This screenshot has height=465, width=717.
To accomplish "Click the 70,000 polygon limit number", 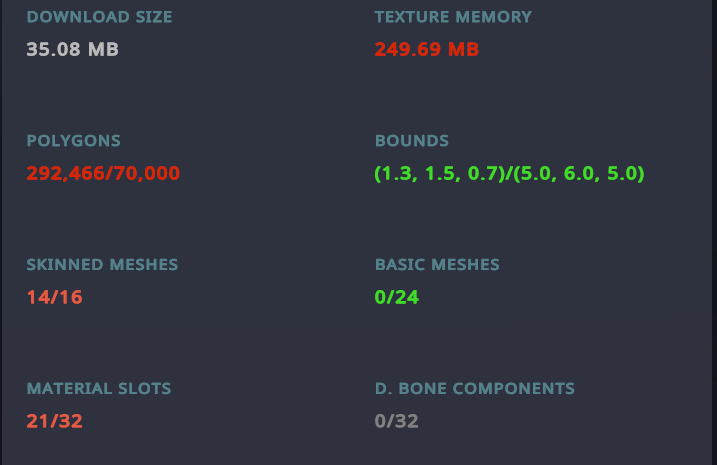I will [x=147, y=173].
